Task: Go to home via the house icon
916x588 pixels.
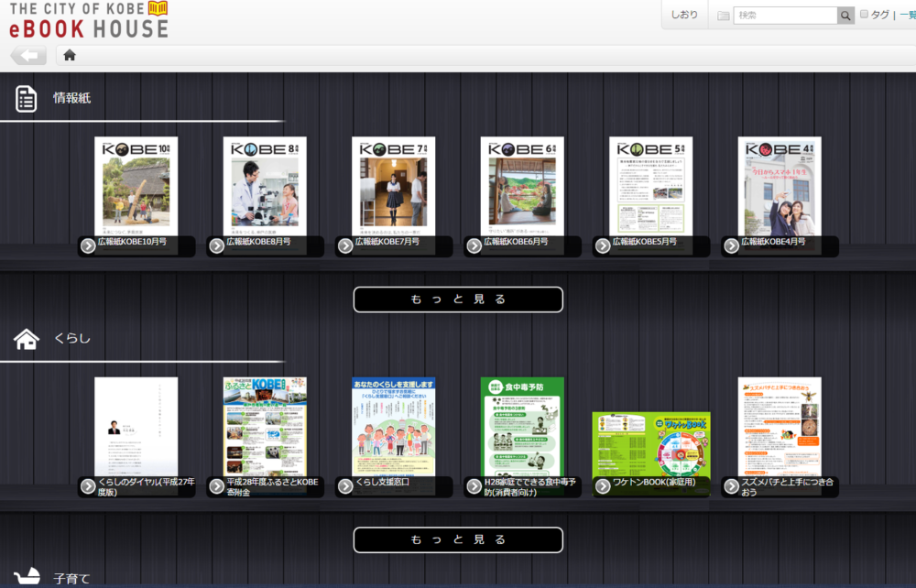Action: 70,55
